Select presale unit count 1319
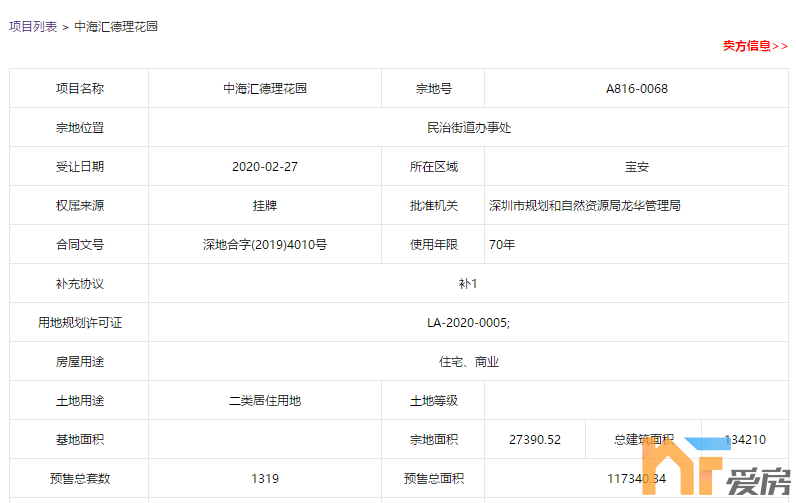This screenshot has height=503, width=796. 265,479
